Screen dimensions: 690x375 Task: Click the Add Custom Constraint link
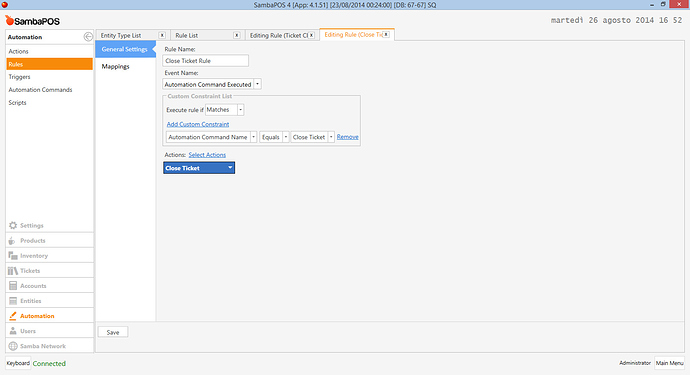[198, 124]
